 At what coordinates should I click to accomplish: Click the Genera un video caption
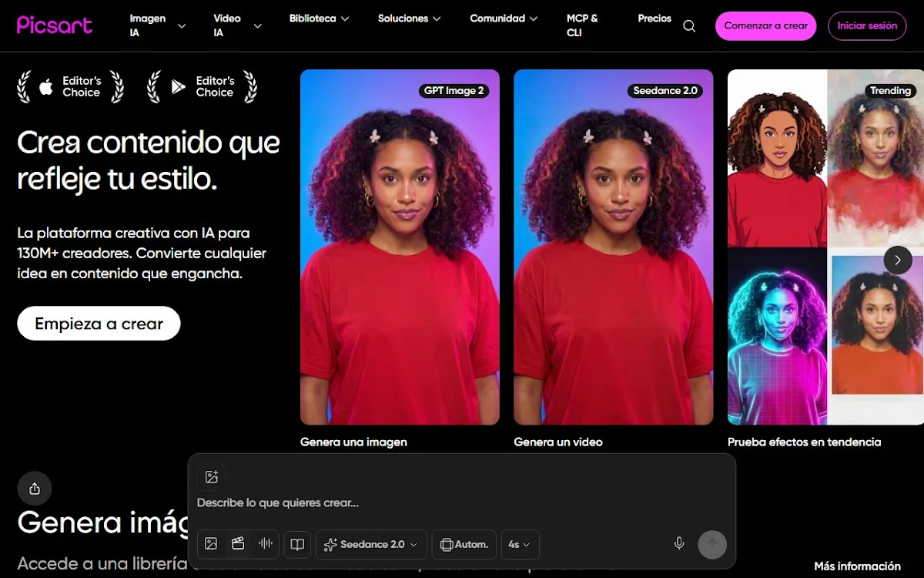pos(558,442)
